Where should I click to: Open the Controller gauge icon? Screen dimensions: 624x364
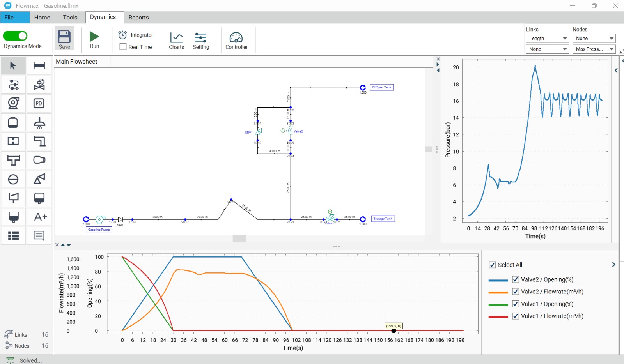(236, 37)
